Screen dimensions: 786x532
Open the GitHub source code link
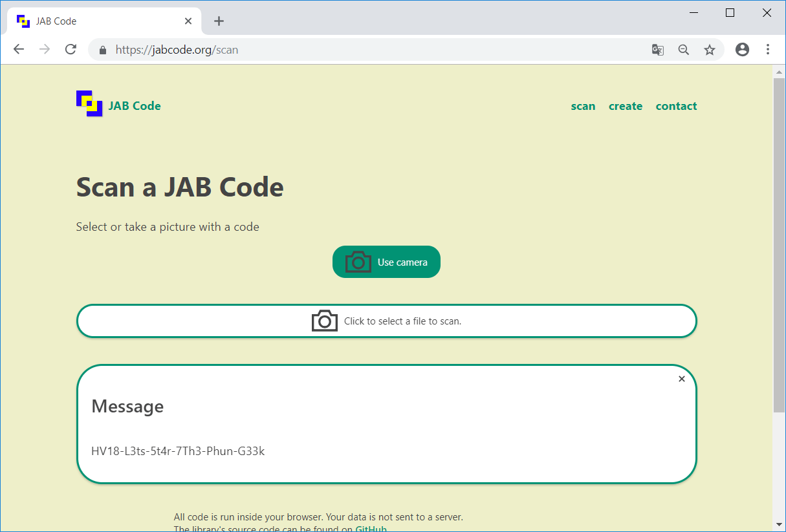coord(371,528)
